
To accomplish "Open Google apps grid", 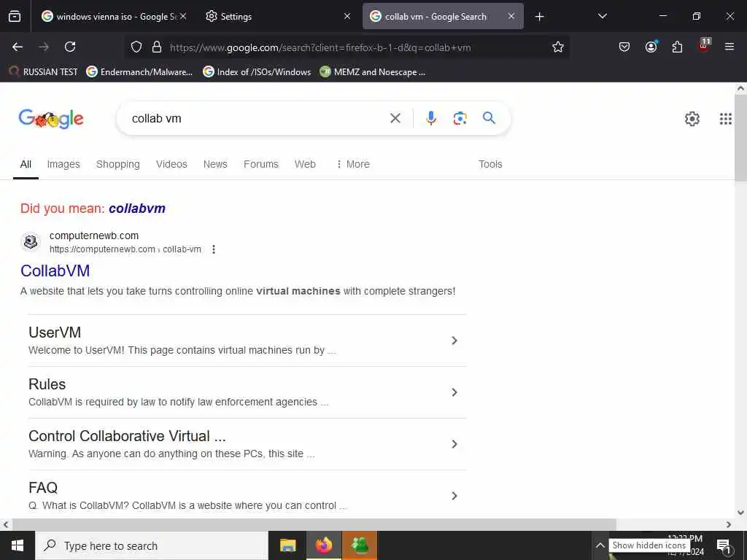I will pos(726,119).
